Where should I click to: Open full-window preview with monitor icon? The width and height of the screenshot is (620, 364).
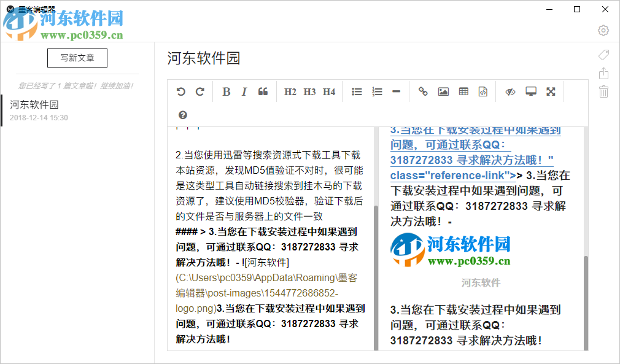(x=530, y=91)
